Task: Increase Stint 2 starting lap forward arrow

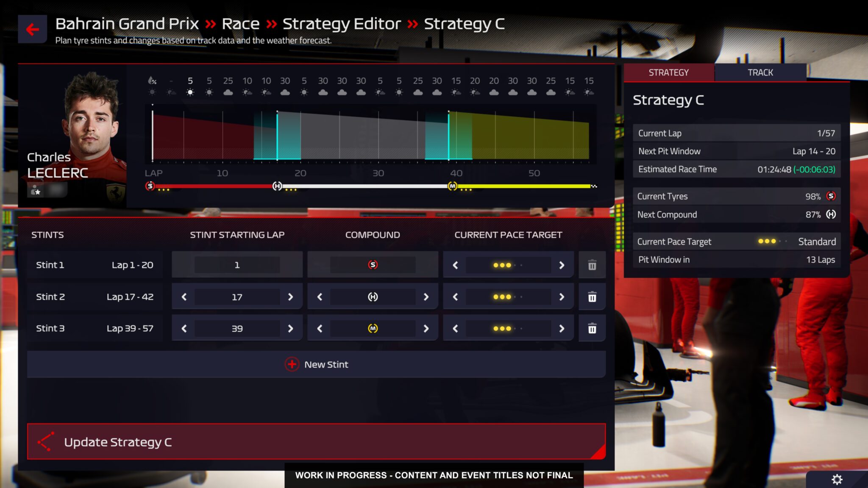Action: point(291,296)
